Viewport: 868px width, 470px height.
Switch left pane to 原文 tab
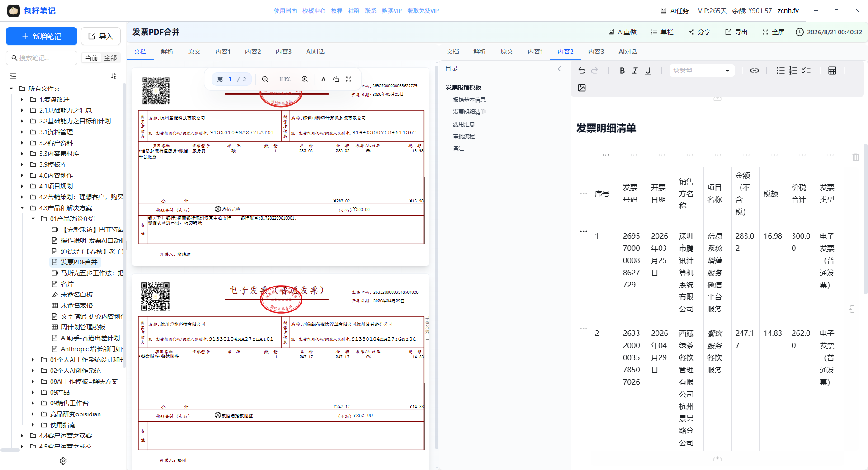click(194, 52)
